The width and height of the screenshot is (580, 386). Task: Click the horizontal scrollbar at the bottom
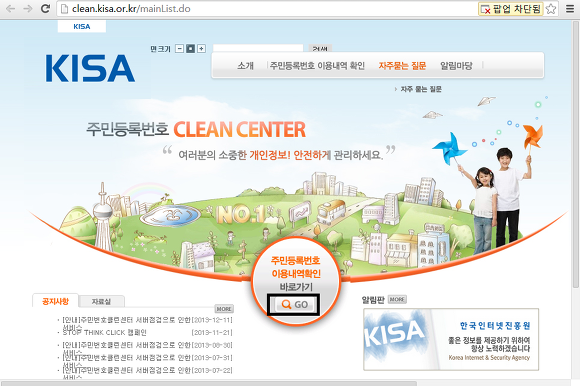[209, 383]
